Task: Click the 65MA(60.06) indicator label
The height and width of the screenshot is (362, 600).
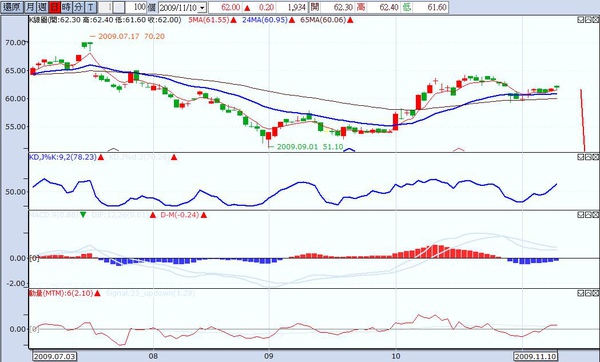Action: pos(323,20)
